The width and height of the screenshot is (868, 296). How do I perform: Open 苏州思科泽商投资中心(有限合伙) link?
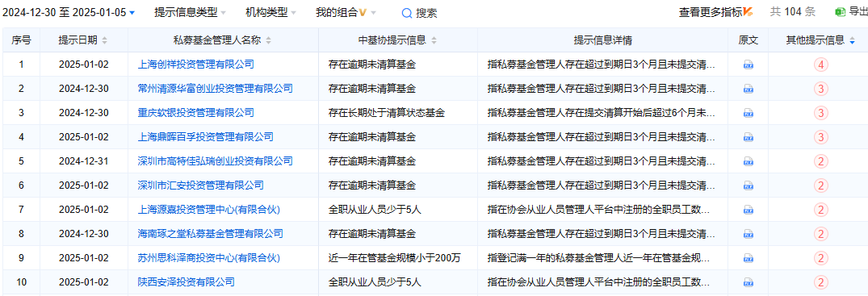click(x=209, y=258)
